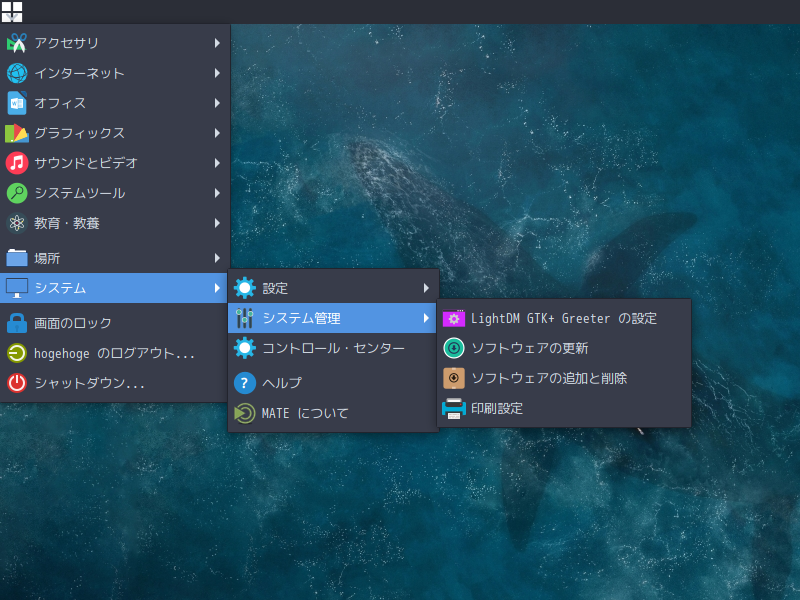The image size is (800, 600).
Task: Open the 設定 submenu entry
Action: 333,288
